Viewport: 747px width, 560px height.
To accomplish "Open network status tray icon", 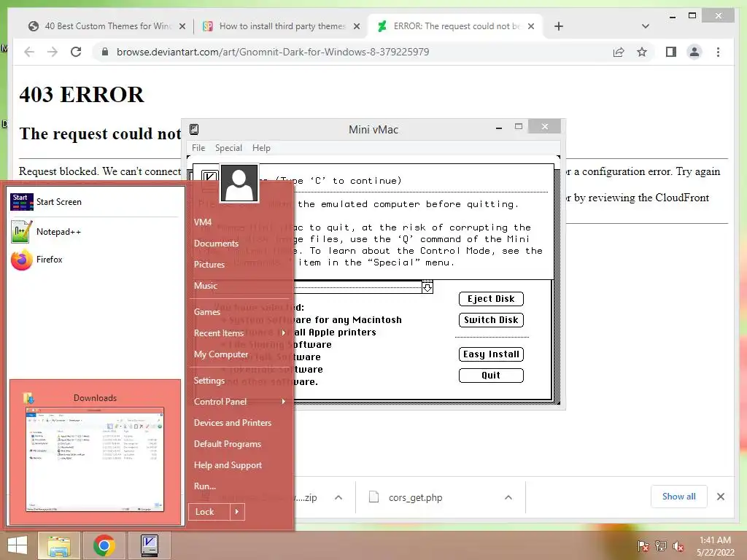I will 661,546.
